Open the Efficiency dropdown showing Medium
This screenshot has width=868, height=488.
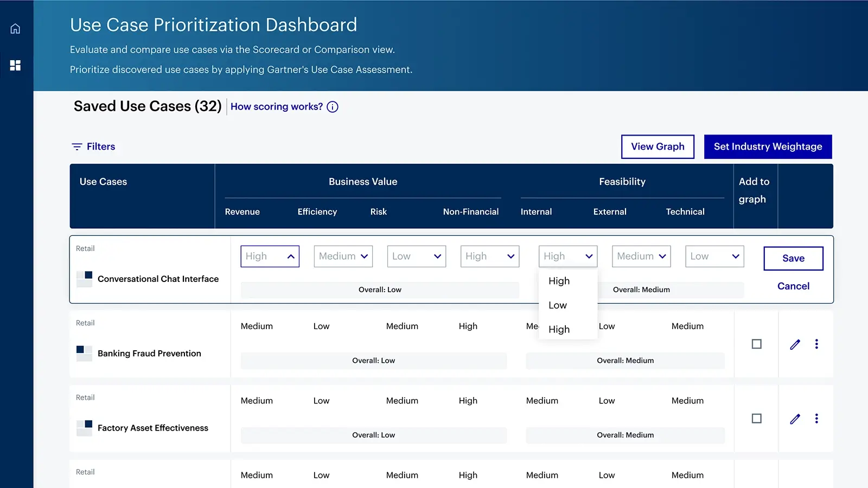pyautogui.click(x=343, y=256)
